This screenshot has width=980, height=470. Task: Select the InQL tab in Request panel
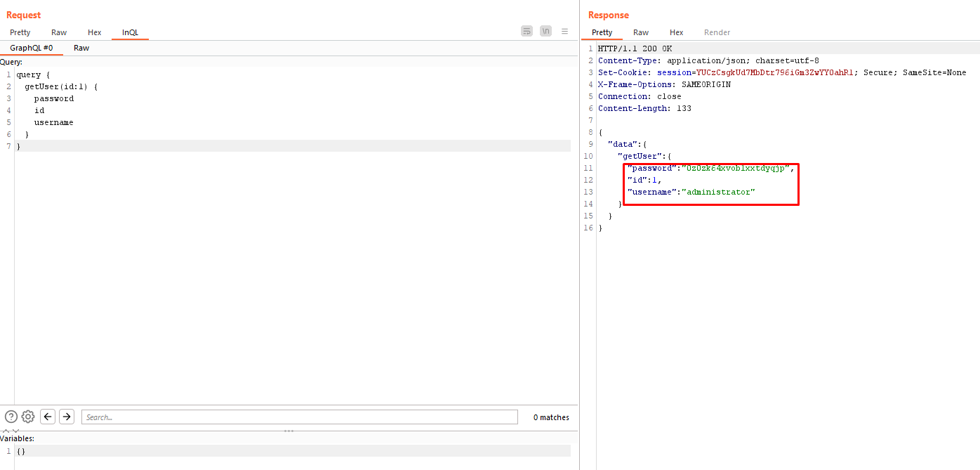131,32
